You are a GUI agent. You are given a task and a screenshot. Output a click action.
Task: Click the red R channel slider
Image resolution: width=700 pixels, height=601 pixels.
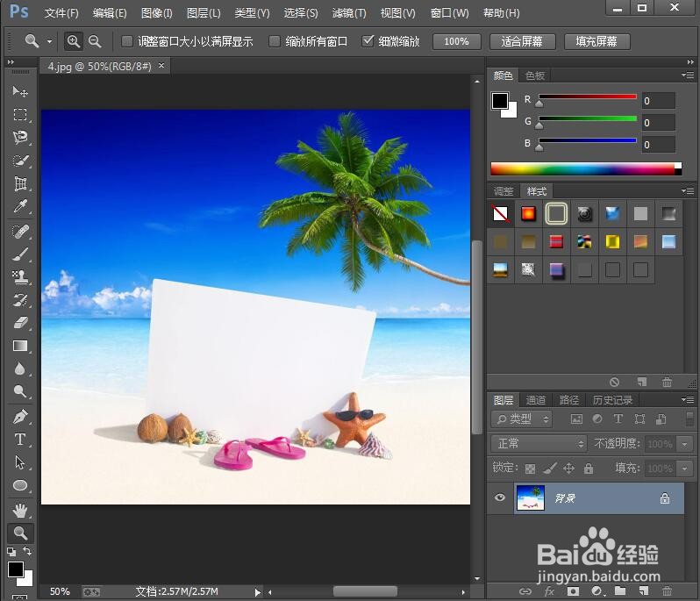pos(588,97)
